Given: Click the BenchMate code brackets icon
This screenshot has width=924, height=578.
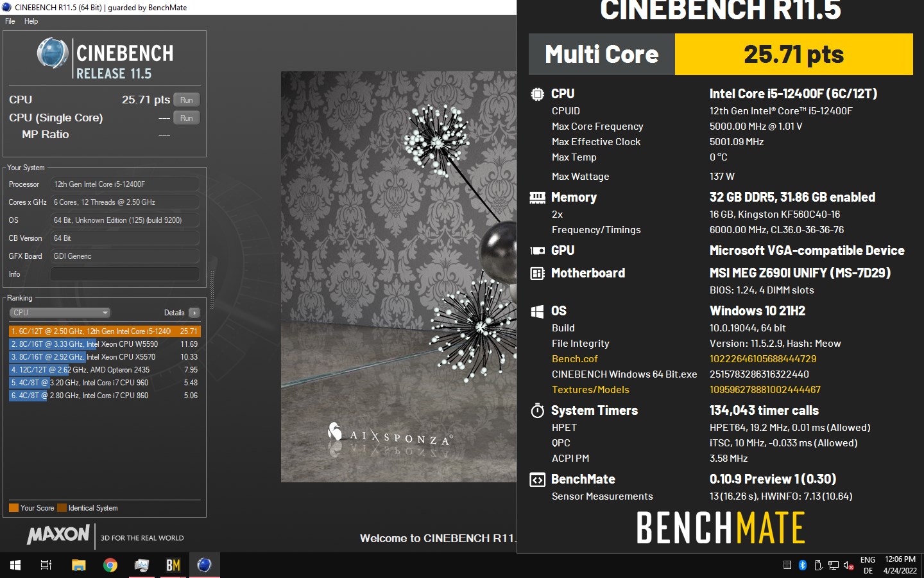Looking at the screenshot, I should (x=537, y=480).
